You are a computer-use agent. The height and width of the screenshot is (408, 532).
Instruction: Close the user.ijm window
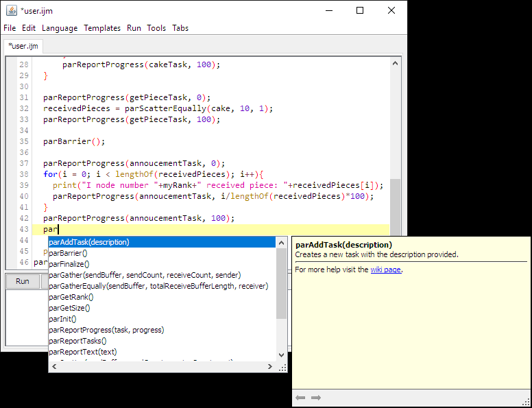click(x=391, y=10)
